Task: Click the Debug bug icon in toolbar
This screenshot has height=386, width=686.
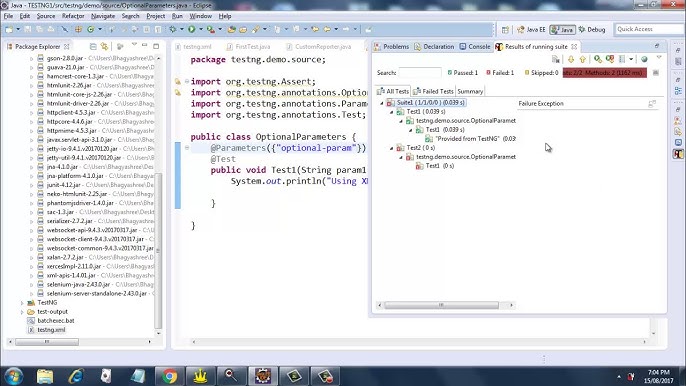Action: click(x=173, y=29)
